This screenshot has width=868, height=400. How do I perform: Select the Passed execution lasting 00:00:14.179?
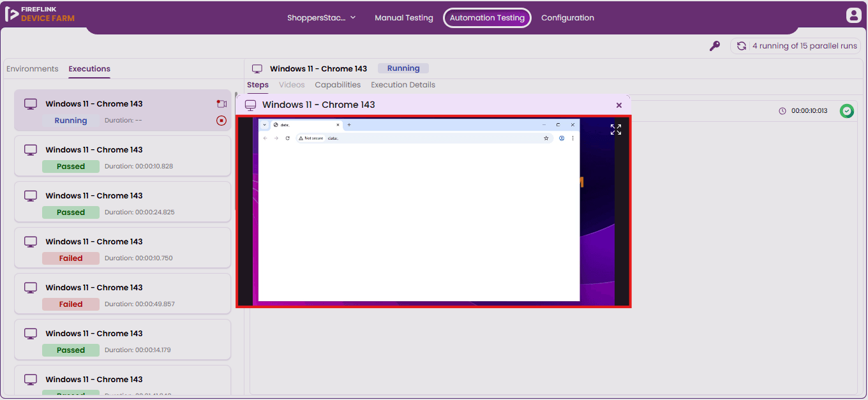pos(123,339)
